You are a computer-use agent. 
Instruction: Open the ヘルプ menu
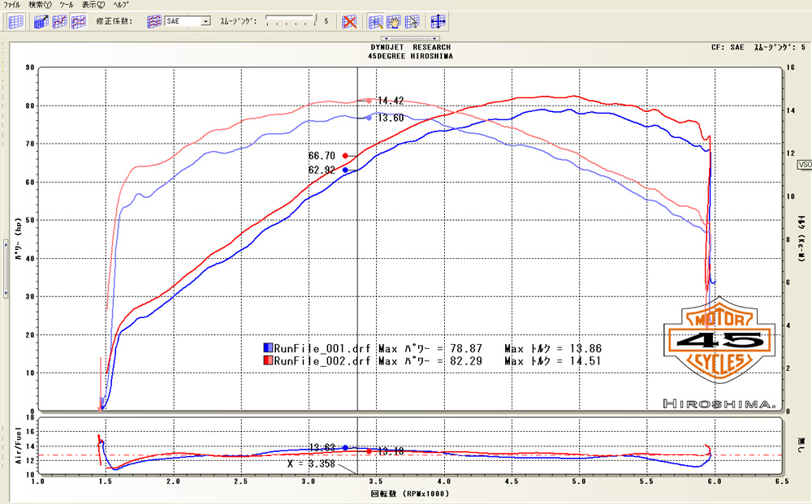click(121, 5)
